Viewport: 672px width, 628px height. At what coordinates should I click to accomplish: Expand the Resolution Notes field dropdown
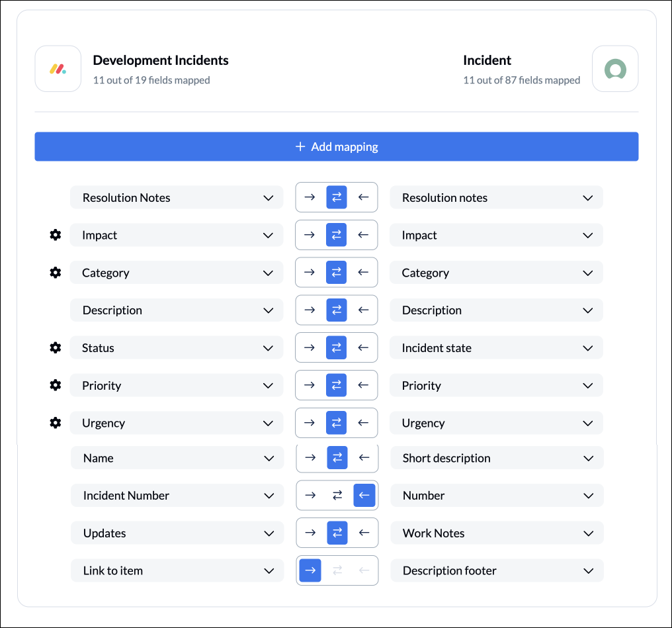pyautogui.click(x=177, y=198)
